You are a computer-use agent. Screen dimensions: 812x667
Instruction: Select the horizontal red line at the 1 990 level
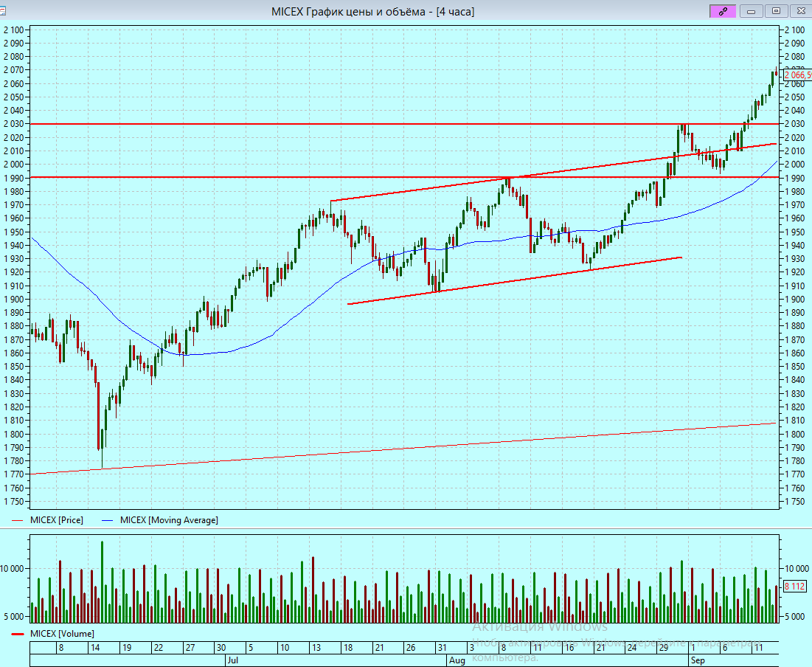click(404, 177)
